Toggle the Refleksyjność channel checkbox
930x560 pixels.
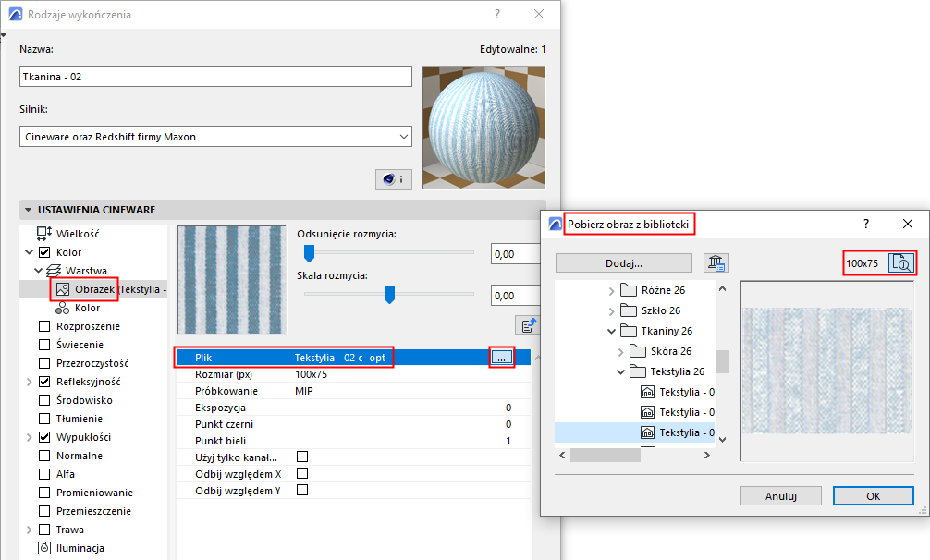click(43, 381)
